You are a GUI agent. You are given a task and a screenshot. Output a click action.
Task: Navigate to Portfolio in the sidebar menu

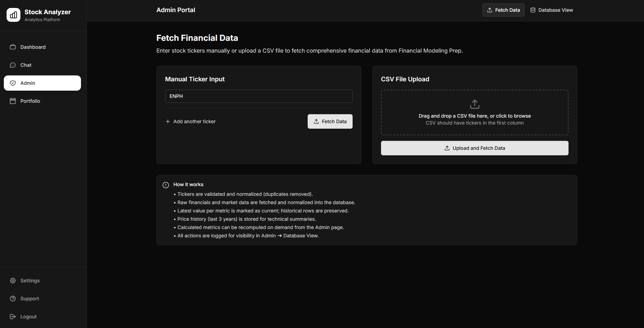pos(30,101)
